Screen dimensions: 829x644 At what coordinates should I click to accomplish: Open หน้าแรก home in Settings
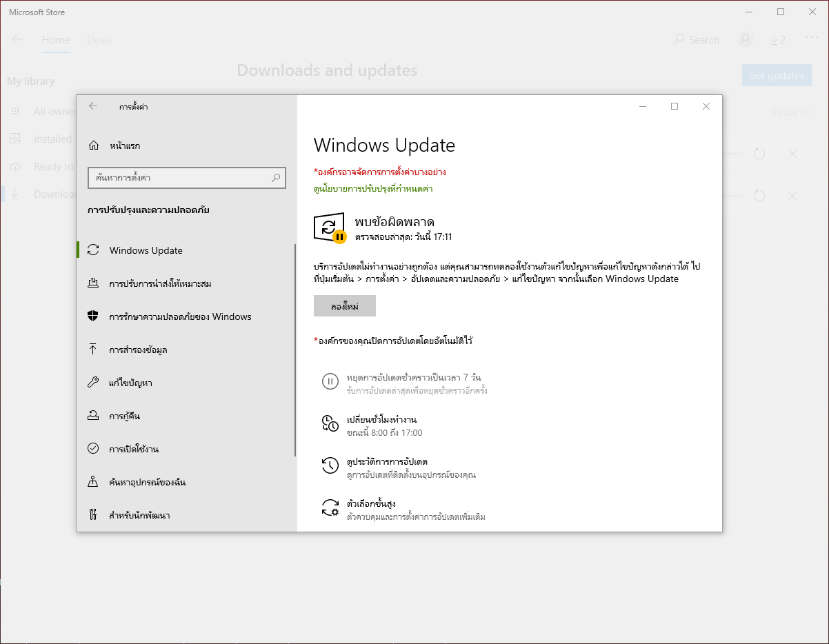click(115, 145)
